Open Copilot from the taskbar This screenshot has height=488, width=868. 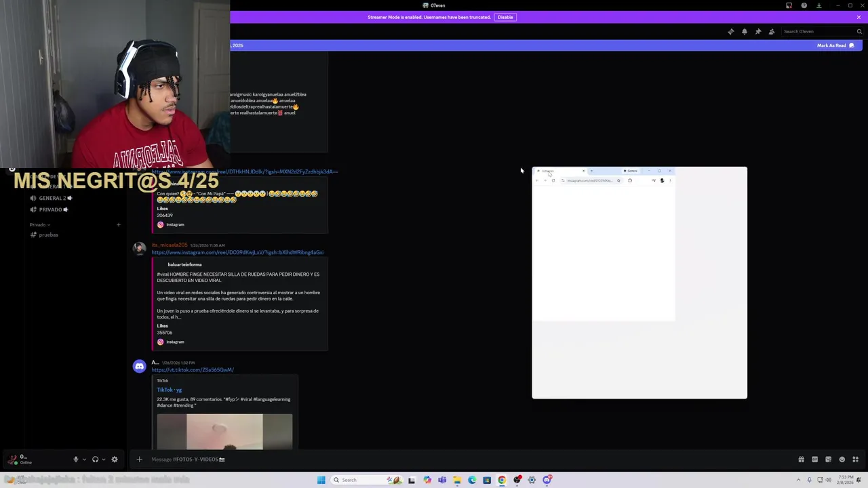pos(427,480)
